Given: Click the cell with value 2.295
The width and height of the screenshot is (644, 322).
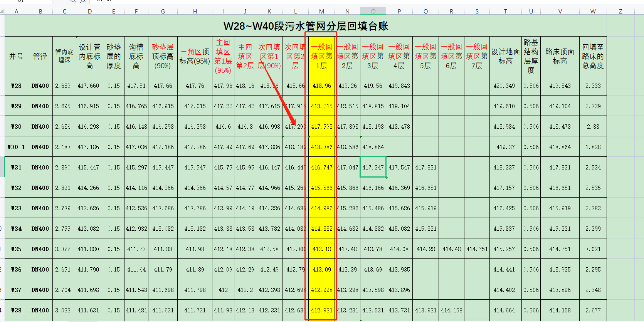Looking at the screenshot, I should [593, 269].
